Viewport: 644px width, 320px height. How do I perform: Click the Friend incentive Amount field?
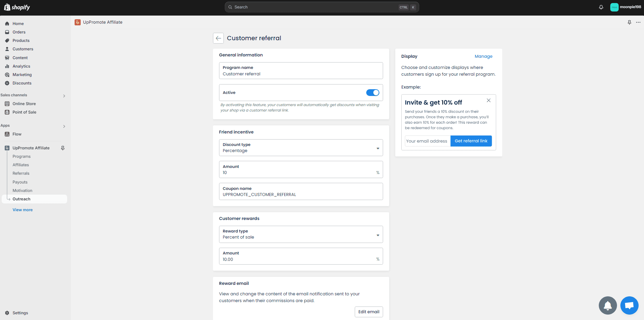point(301,170)
